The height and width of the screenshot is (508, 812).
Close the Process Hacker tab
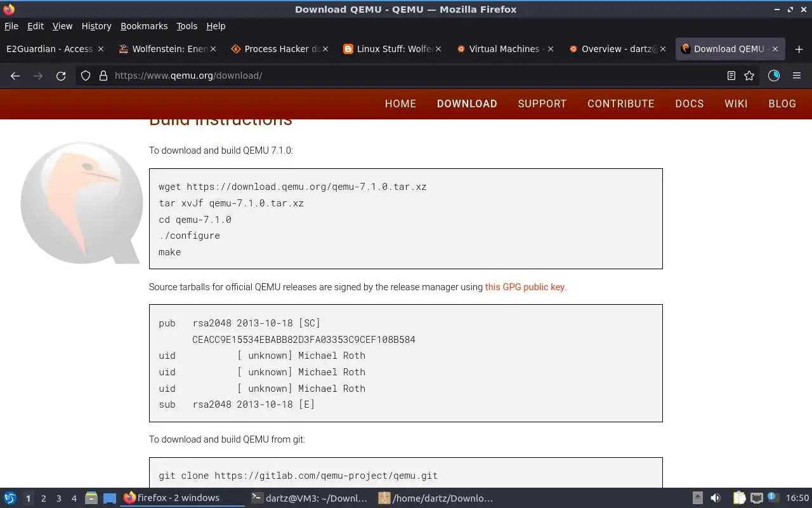point(325,49)
